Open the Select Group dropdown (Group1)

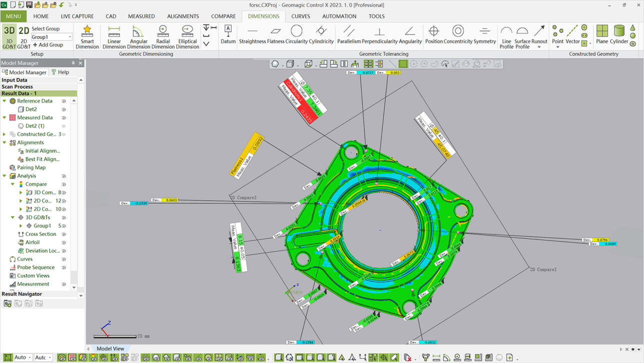click(69, 37)
